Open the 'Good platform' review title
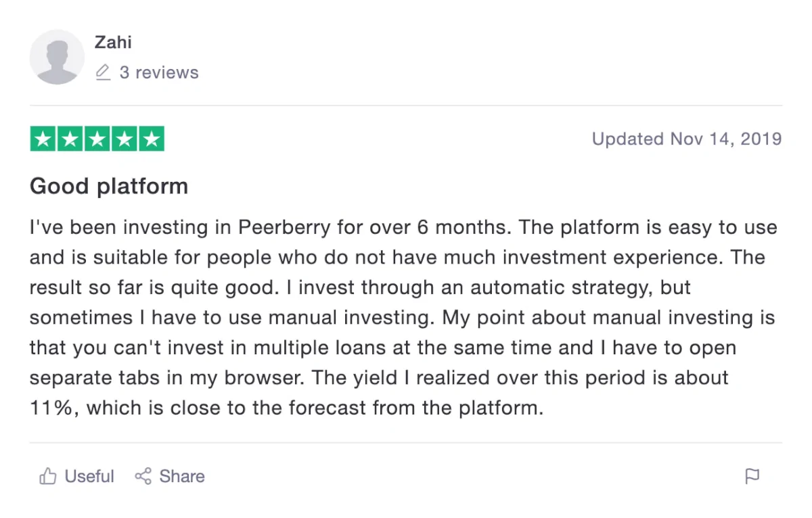 click(x=109, y=186)
